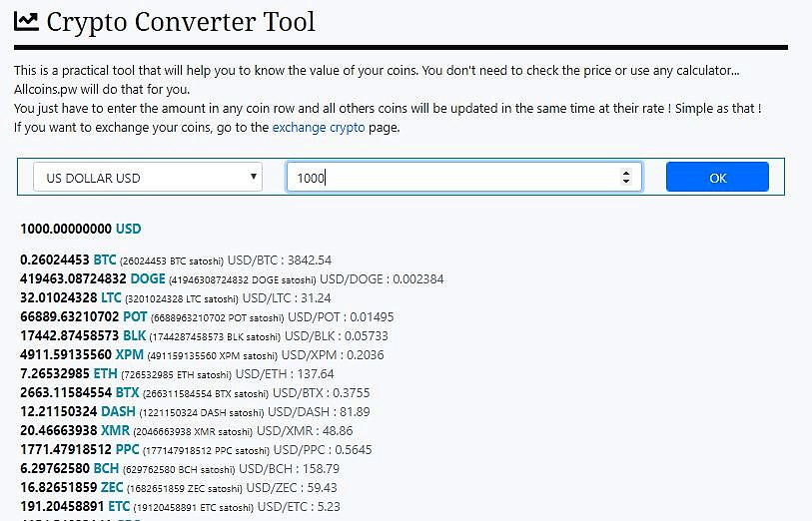The width and height of the screenshot is (812, 521).
Task: Click the 2046663938 XMR satoshi value
Action: pos(193,432)
